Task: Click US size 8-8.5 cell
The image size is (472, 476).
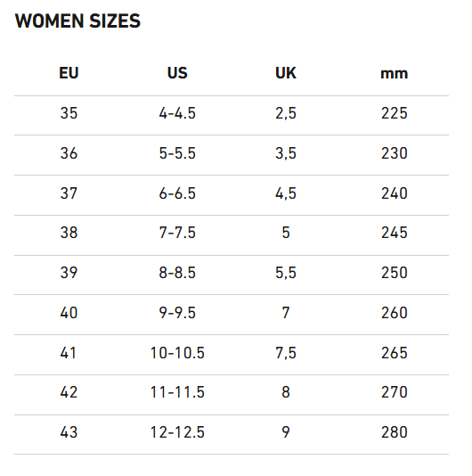Action: (x=177, y=272)
